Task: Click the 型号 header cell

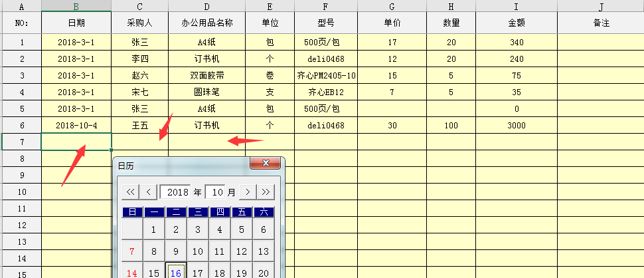Action: pyautogui.click(x=326, y=23)
